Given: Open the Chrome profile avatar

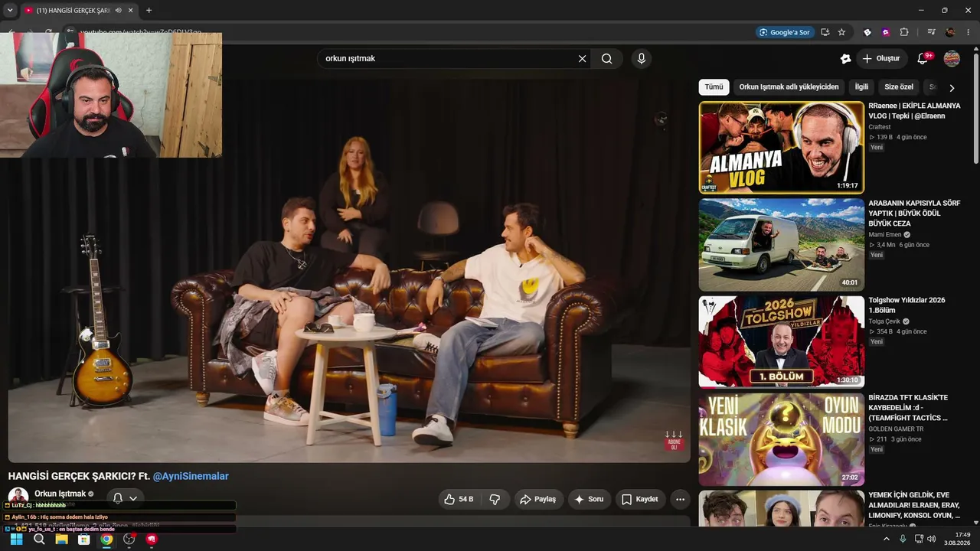Looking at the screenshot, I should 950,32.
